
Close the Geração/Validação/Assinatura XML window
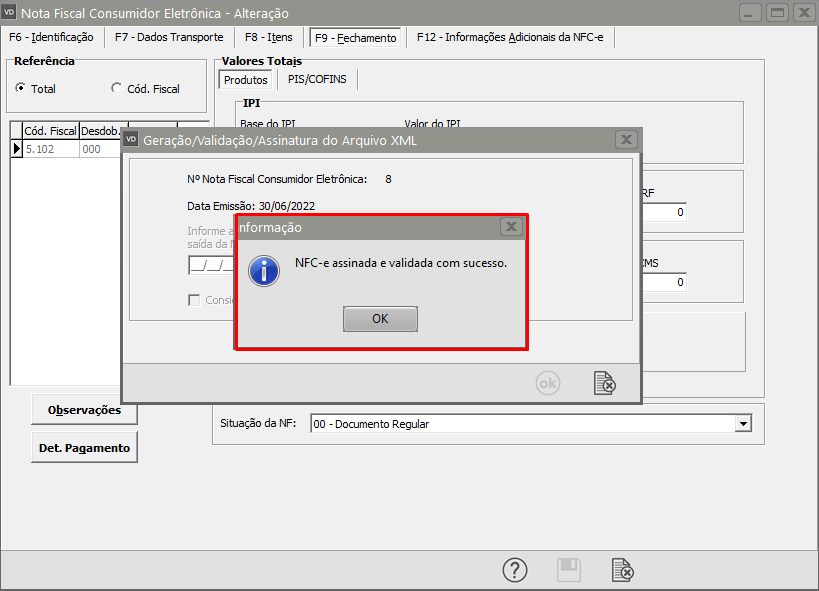626,140
